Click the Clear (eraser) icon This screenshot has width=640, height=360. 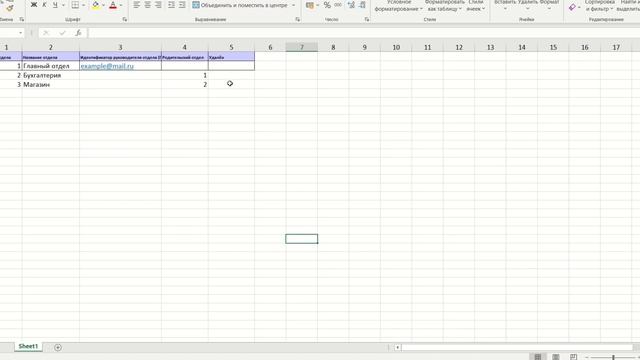point(572,7)
